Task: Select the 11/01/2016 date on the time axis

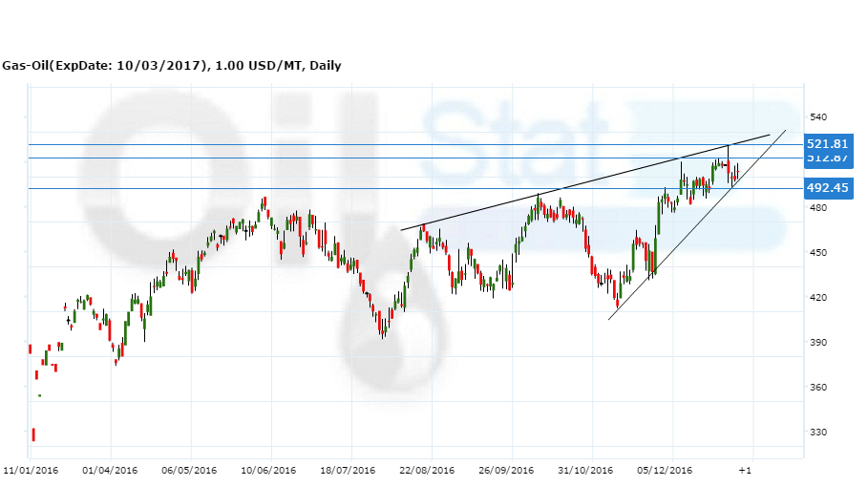Action: (x=30, y=471)
